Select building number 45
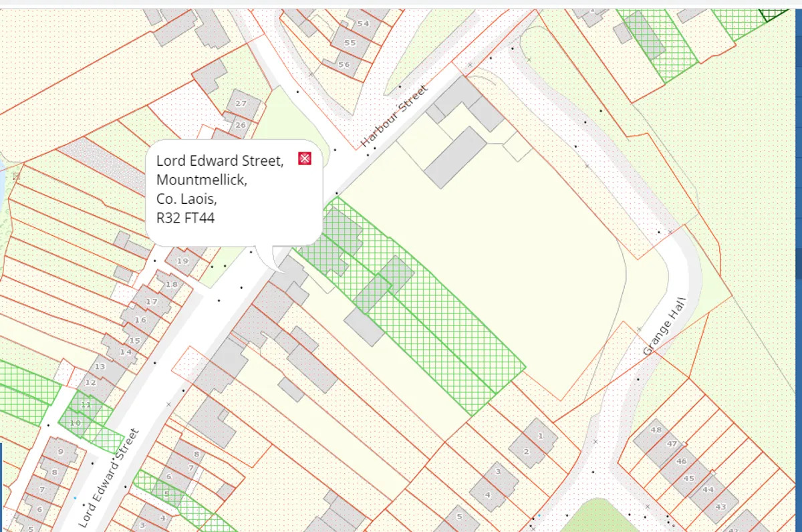 pyautogui.click(x=688, y=479)
